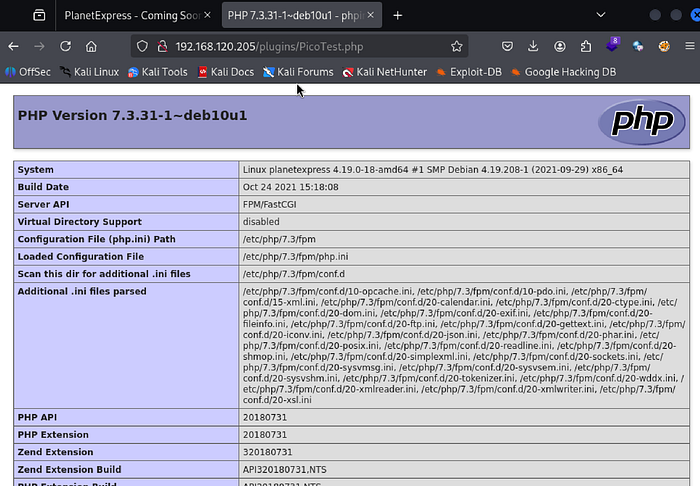Open the Downloads panel
The width and height of the screenshot is (700, 486).
point(533,46)
